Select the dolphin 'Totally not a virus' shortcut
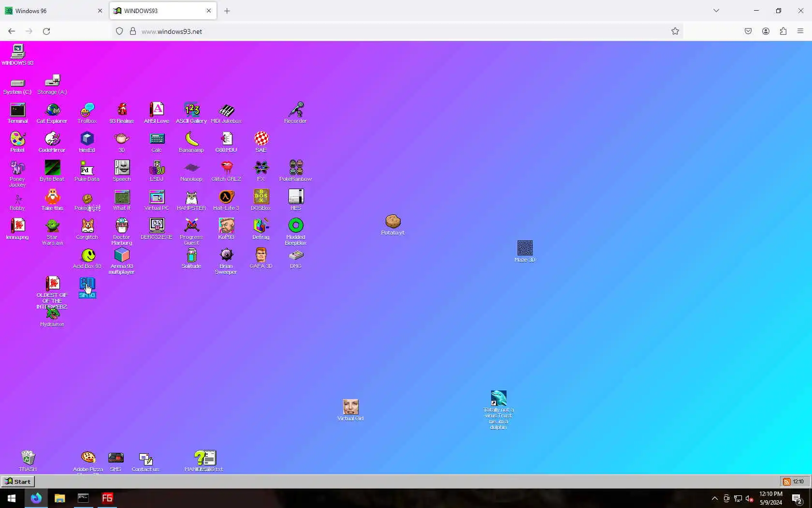Viewport: 812px width, 508px height. coord(498,410)
